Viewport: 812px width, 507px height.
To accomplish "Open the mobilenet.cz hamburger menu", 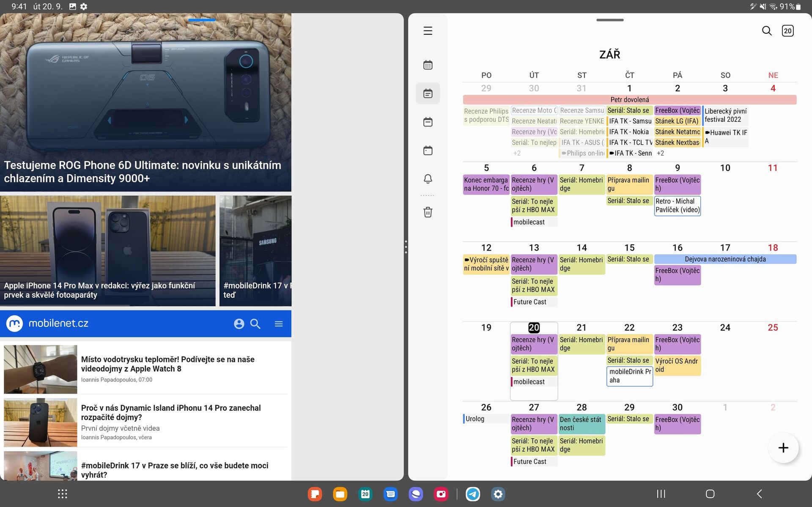I will (279, 323).
